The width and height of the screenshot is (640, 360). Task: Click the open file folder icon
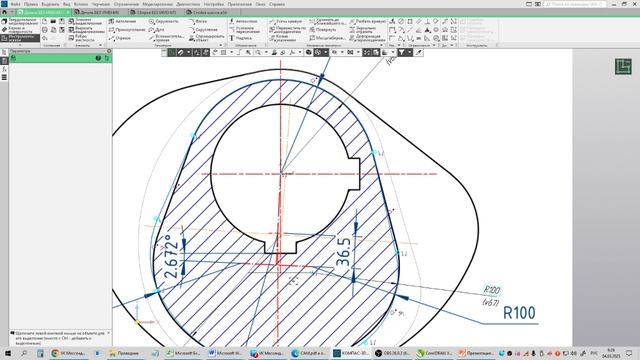coord(53,21)
